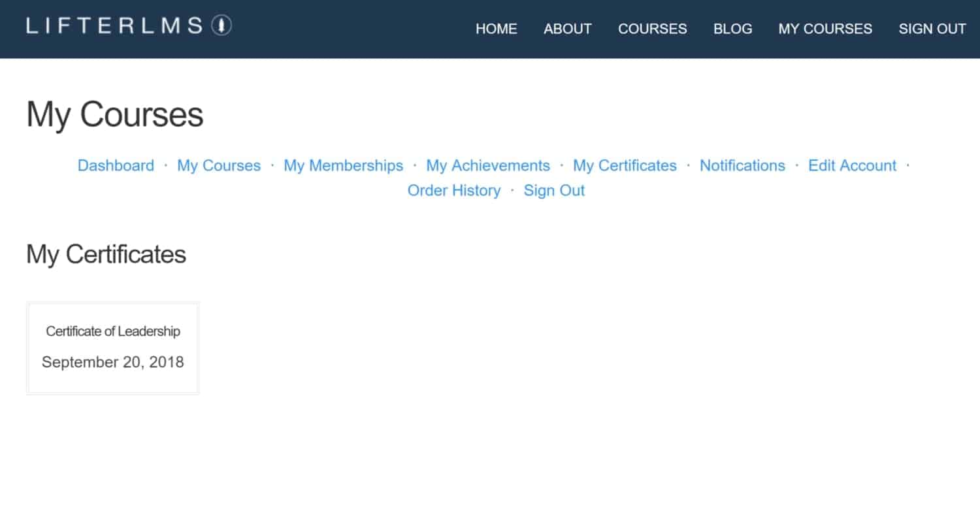Open Notifications
Image resolution: width=980 pixels, height=509 pixels.
[742, 166]
